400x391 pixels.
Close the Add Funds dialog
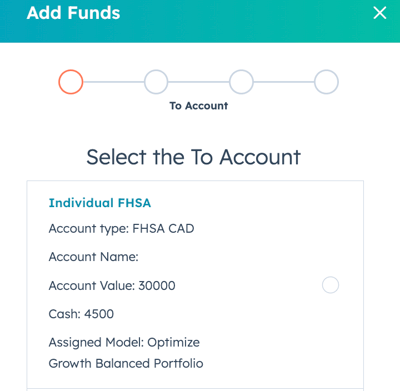click(380, 13)
